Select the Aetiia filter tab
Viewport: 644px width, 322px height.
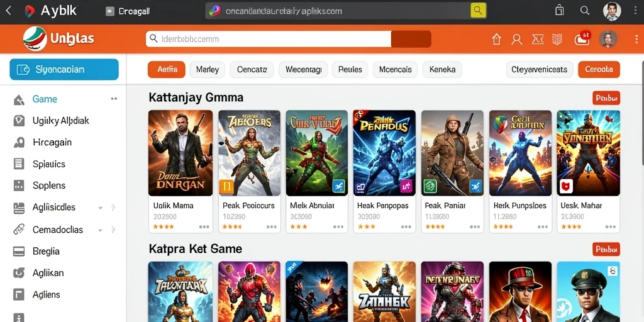pos(166,69)
